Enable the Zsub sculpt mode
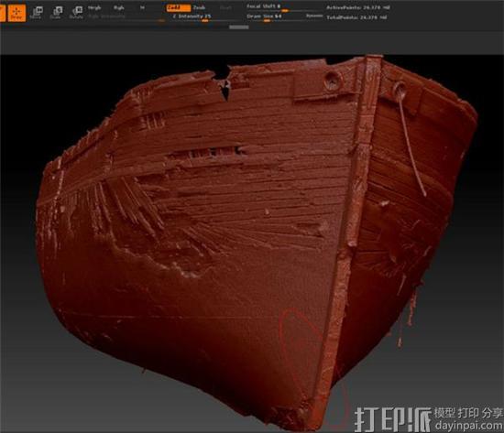Viewport: 504px width, 433px height. click(x=199, y=7)
